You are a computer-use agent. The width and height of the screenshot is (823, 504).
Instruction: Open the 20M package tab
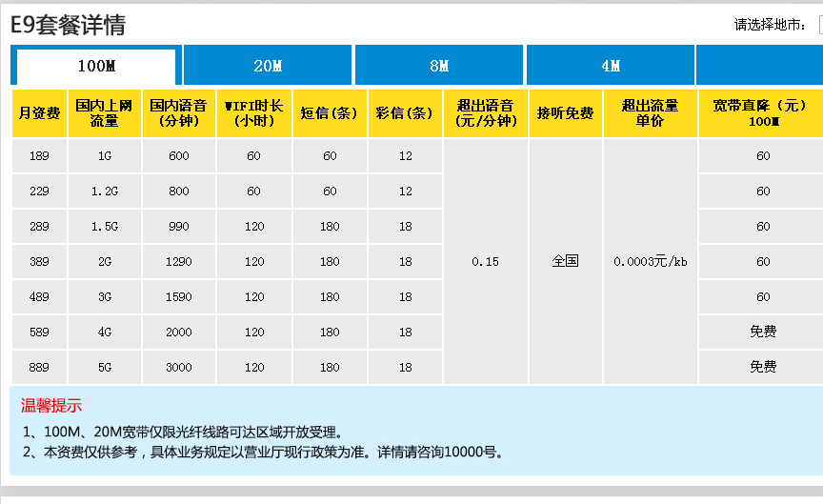pos(268,66)
